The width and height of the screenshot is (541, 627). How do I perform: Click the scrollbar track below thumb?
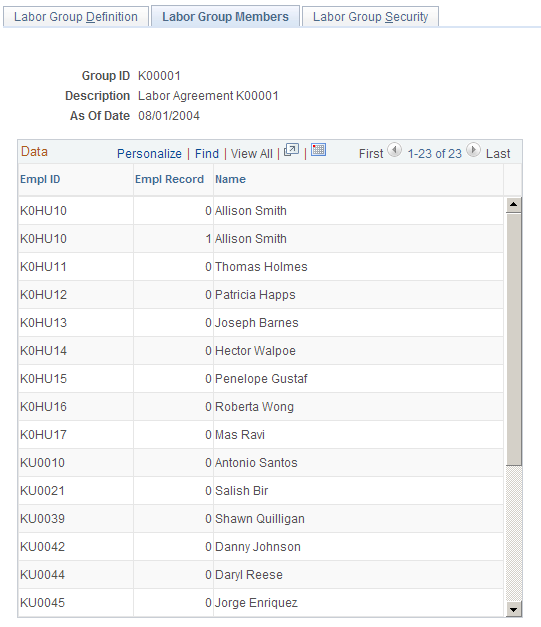514,533
